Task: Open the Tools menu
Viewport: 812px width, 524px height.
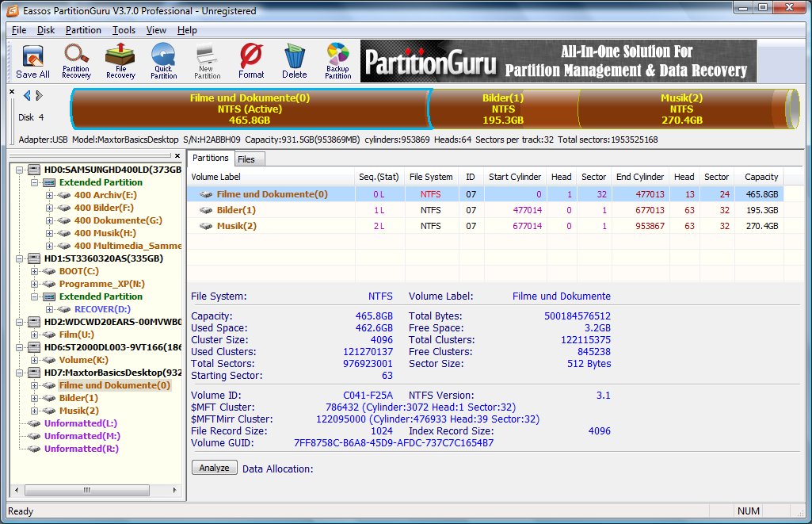Action: point(124,30)
